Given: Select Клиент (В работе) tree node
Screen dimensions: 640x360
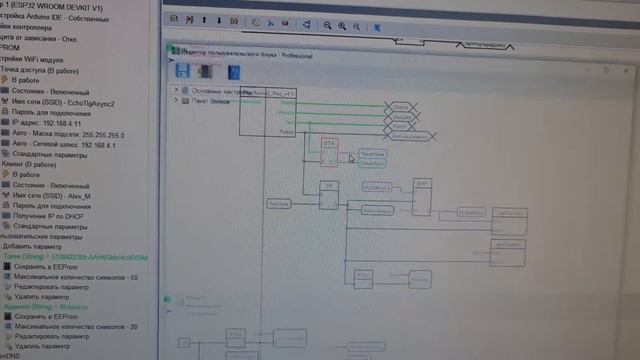Looking at the screenshot, I should (x=29, y=164).
